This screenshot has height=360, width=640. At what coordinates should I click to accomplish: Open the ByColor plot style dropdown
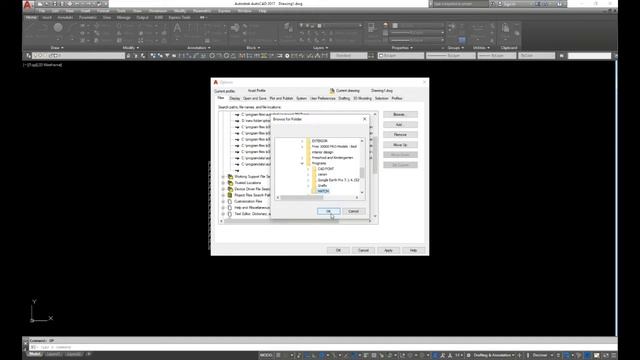(537, 56)
